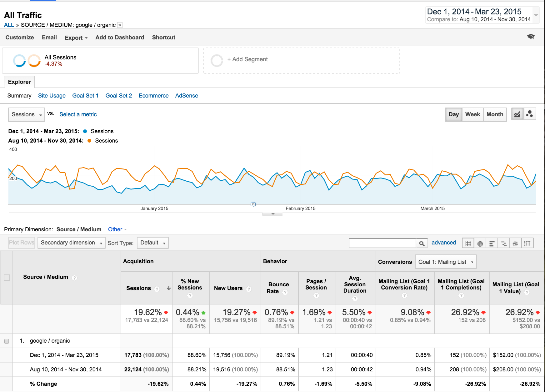The width and height of the screenshot is (545, 392).
Task: Open the education mortarboard help icon
Action: coord(531,37)
